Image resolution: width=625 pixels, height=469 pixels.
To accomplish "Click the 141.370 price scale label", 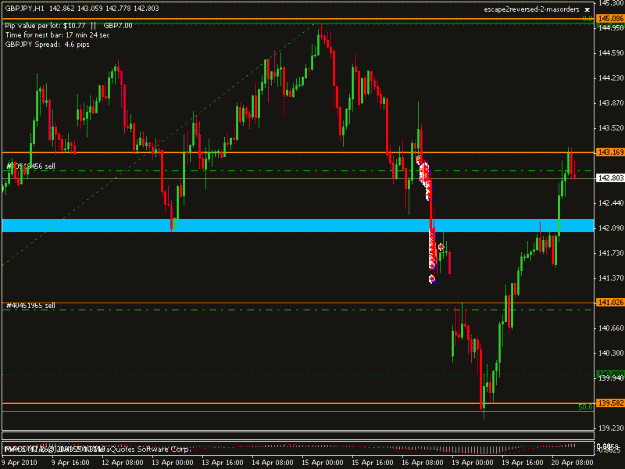I will (x=610, y=278).
